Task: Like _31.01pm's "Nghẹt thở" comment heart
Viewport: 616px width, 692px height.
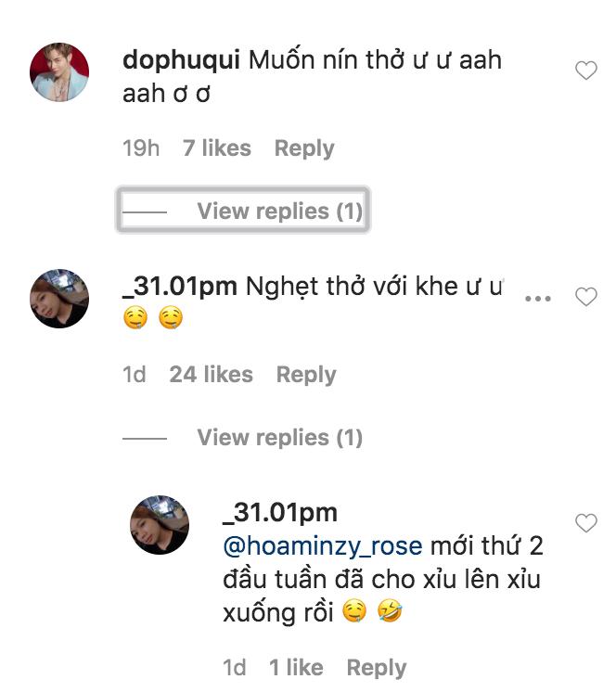Action: pyautogui.click(x=586, y=297)
